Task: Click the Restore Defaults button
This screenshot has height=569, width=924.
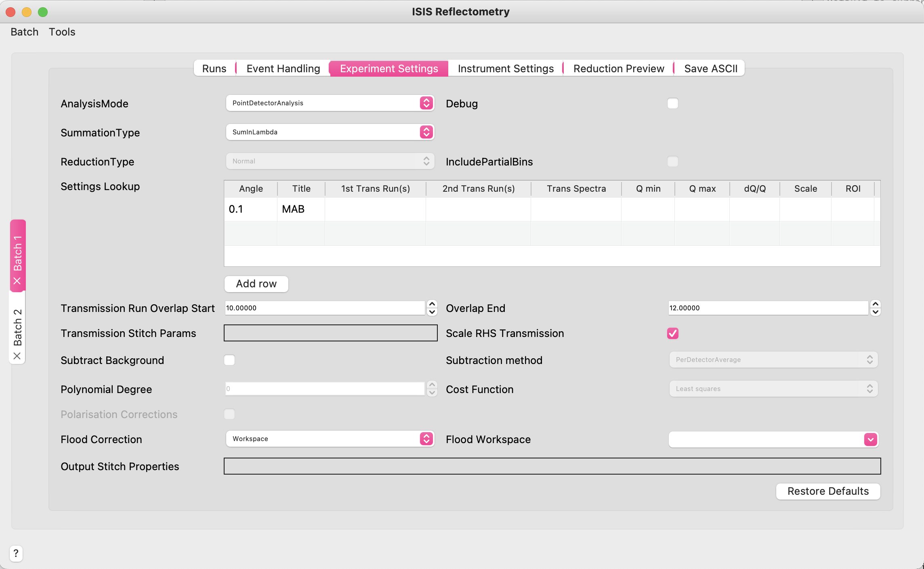Action: pos(827,491)
